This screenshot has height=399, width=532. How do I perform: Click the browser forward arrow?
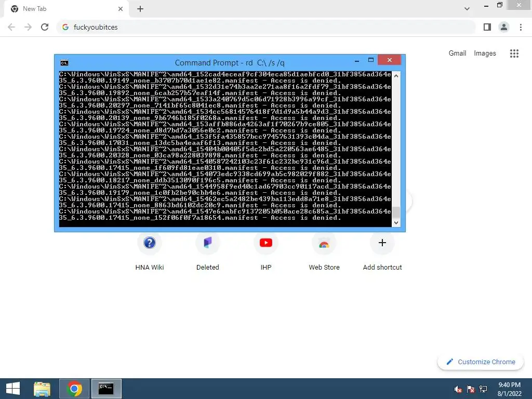(x=28, y=27)
